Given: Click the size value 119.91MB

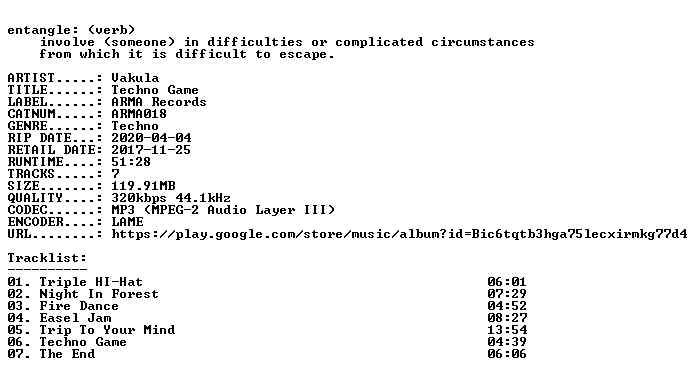Looking at the screenshot, I should [x=143, y=186].
